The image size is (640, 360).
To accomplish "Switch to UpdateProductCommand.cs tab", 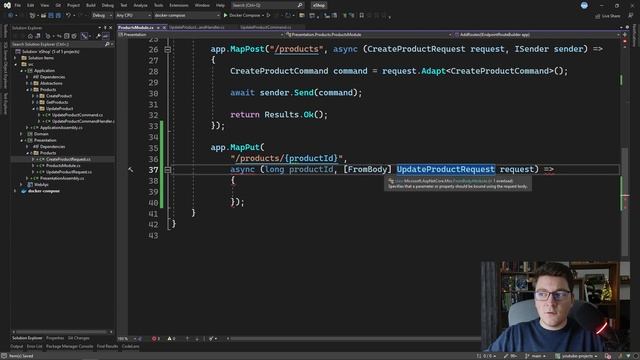I will tap(266, 27).
